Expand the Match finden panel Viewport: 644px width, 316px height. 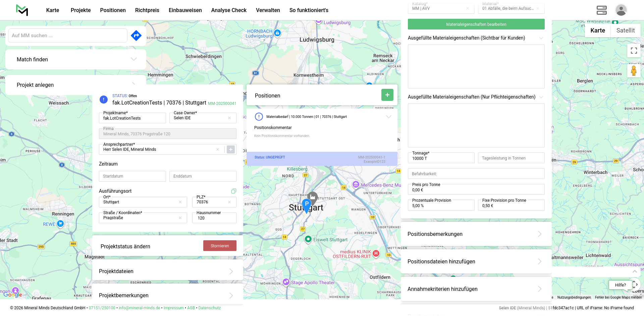(x=133, y=59)
